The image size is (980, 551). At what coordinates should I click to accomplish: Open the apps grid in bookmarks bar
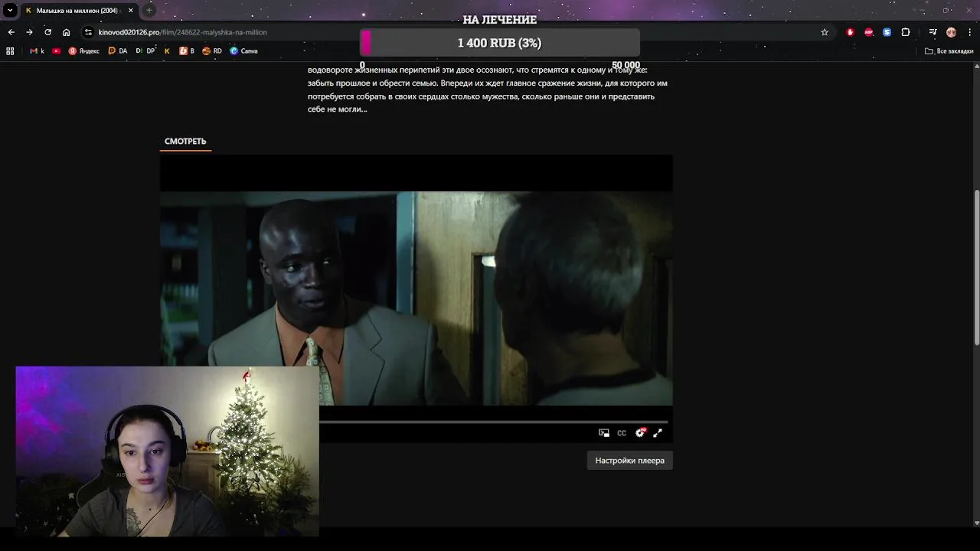(10, 51)
